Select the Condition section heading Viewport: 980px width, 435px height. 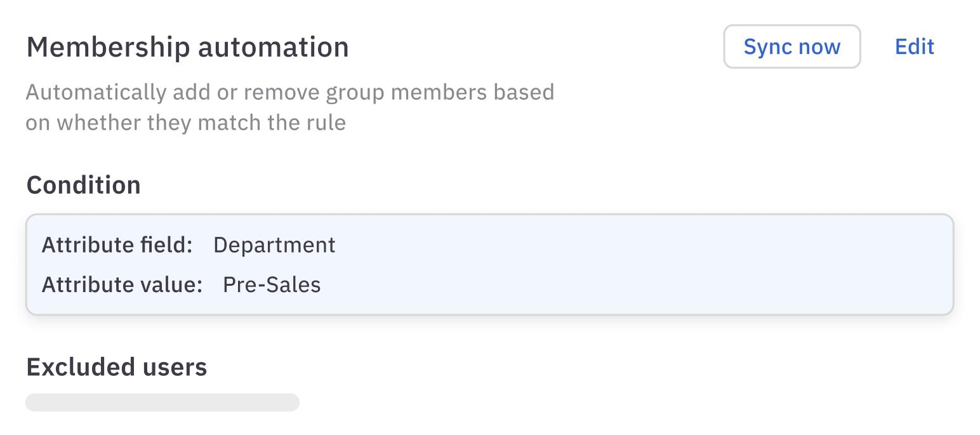[83, 185]
